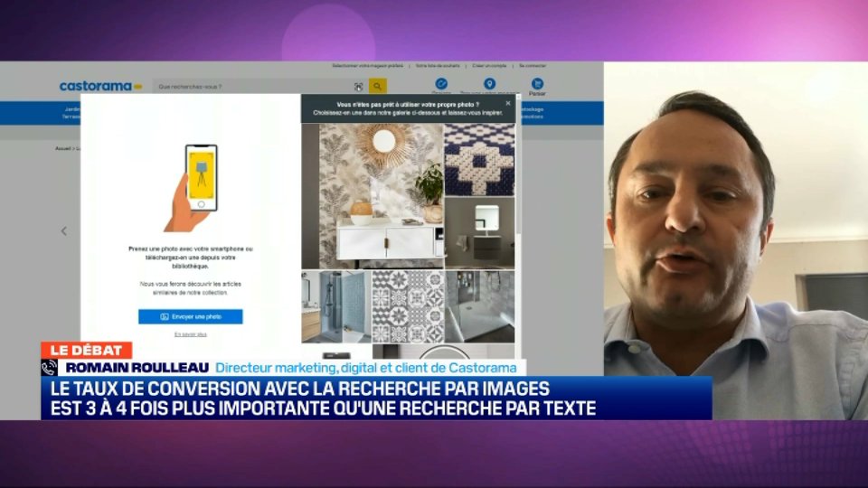Click 'Sélectionner votre magasin préféré' link
Image resolution: width=868 pixels, height=488 pixels.
[368, 66]
